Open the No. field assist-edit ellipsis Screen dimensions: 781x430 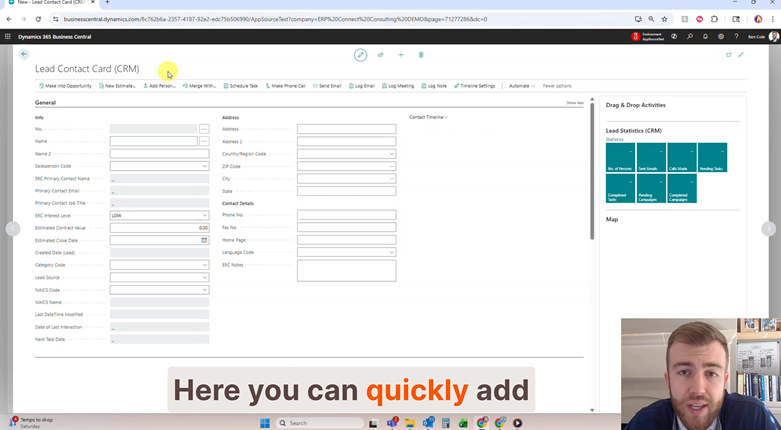(204, 129)
